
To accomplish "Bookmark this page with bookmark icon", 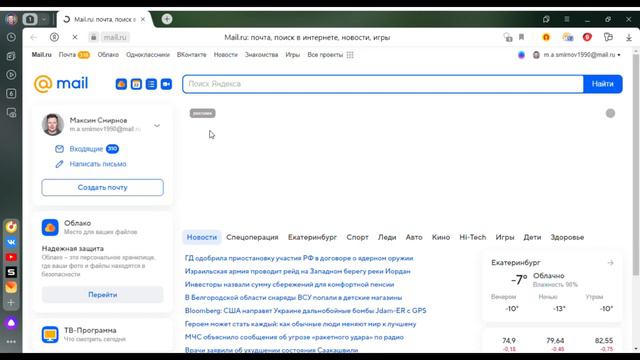I will pyautogui.click(x=521, y=37).
